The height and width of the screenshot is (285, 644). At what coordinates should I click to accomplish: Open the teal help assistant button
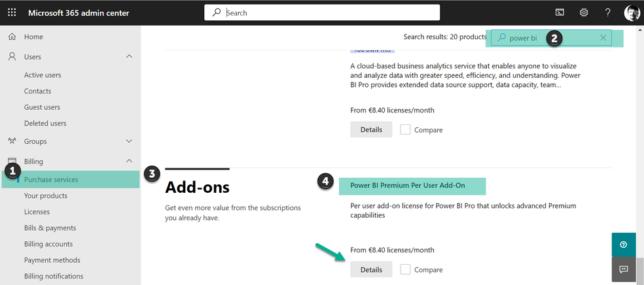pyautogui.click(x=624, y=245)
